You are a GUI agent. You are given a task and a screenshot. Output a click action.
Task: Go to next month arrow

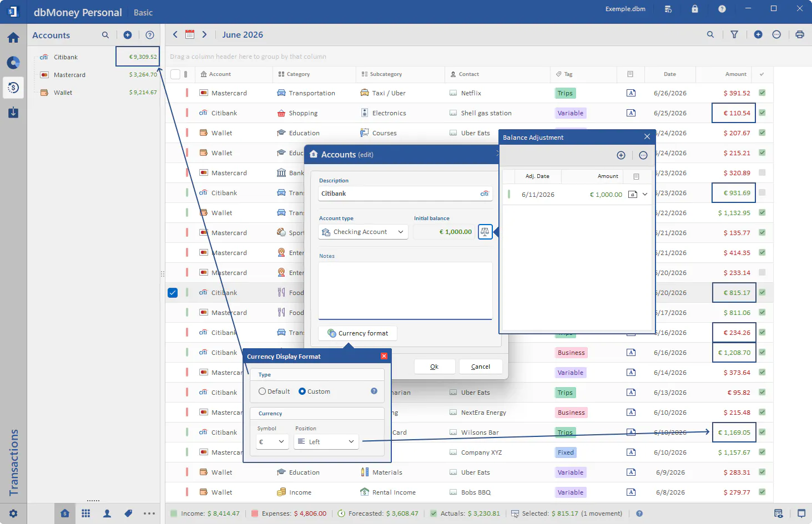click(204, 34)
